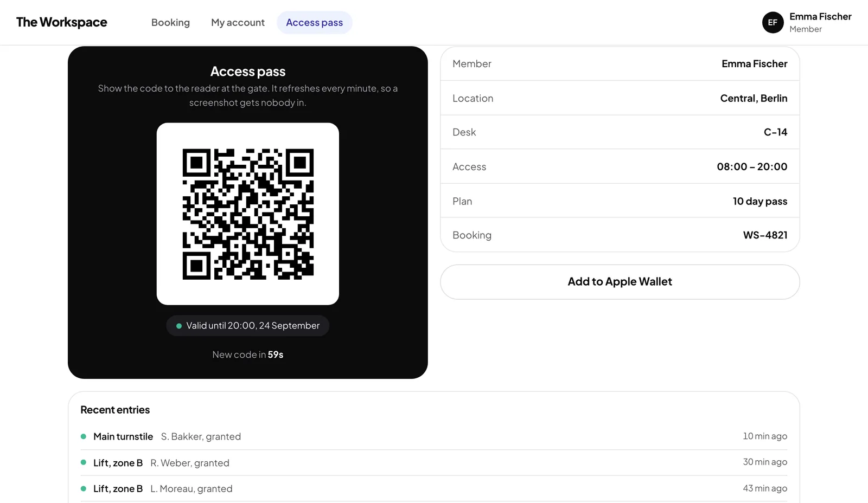Click the Recent entries heading
Image resolution: width=868 pixels, height=503 pixels.
click(115, 410)
